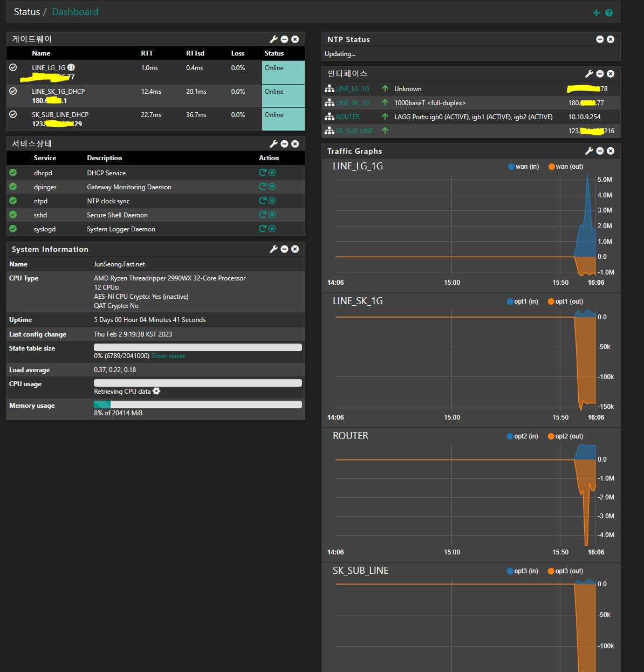Screen dimensions: 644x672
Task: Click the SK_SUB_LINE network interface icon
Action: (329, 131)
